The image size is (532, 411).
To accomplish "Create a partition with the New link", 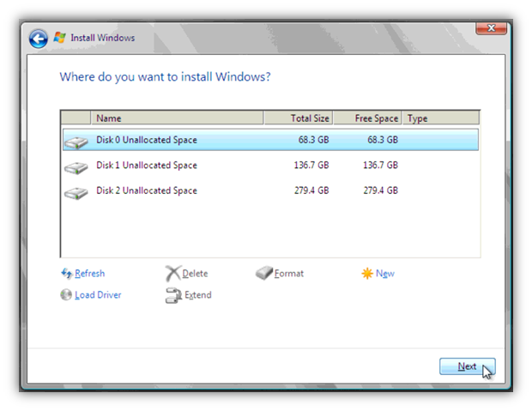I will click(x=384, y=273).
